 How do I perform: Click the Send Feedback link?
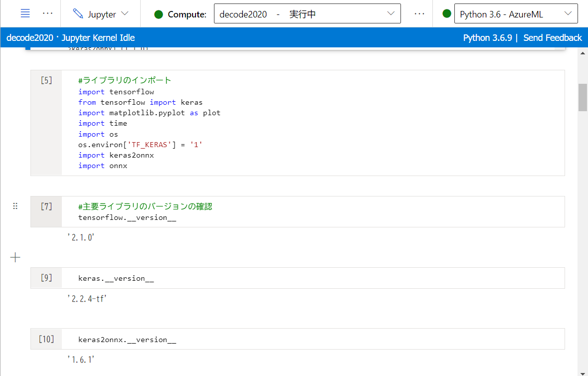[553, 38]
